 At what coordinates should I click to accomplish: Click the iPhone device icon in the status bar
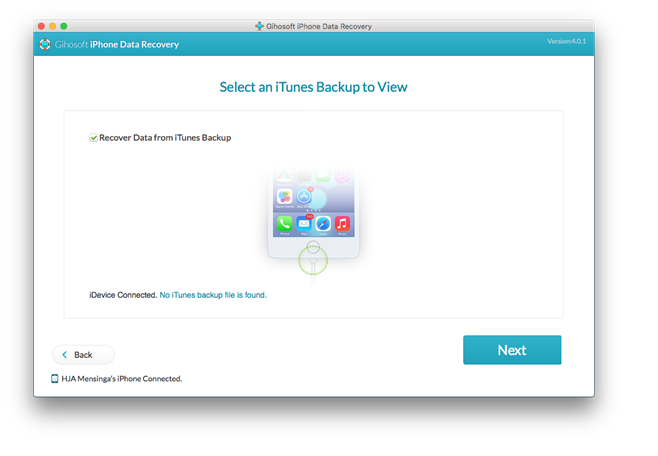pos(54,379)
